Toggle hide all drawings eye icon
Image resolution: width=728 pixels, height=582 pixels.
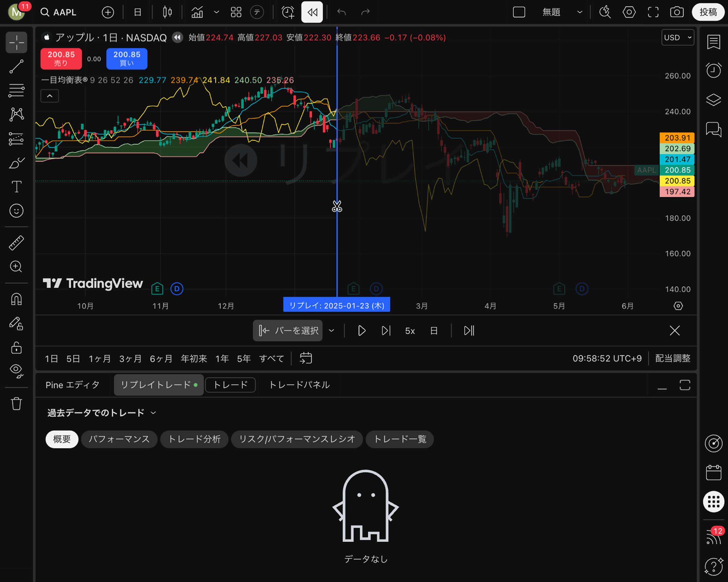click(16, 370)
